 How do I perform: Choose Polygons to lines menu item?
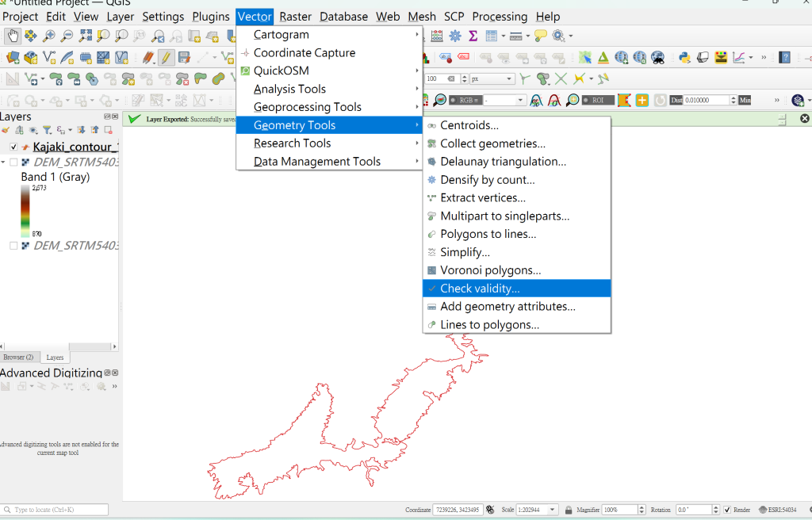point(517,234)
